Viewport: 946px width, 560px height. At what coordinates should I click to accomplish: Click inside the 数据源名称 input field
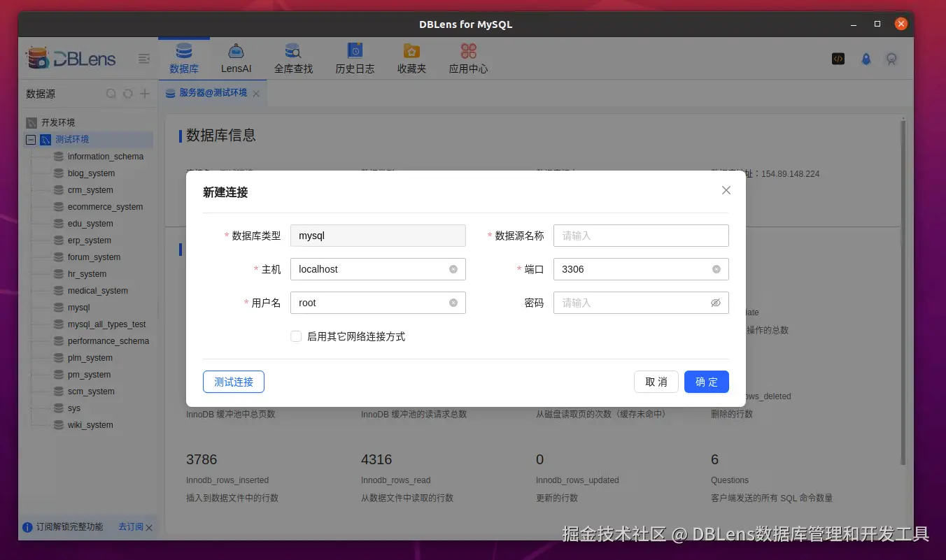[x=640, y=236]
